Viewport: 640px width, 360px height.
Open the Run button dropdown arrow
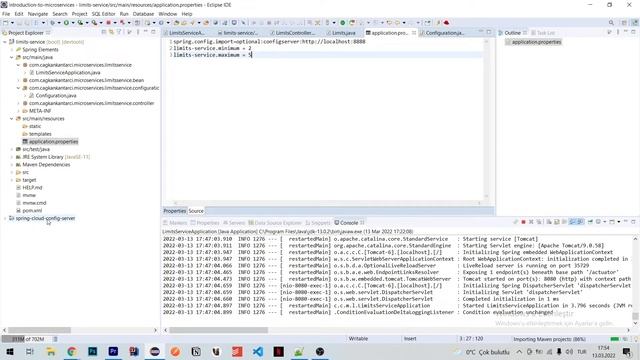[72, 23]
